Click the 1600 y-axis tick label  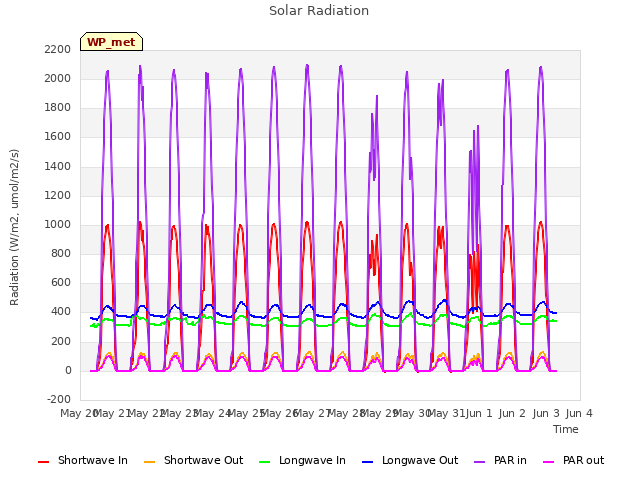58,136
